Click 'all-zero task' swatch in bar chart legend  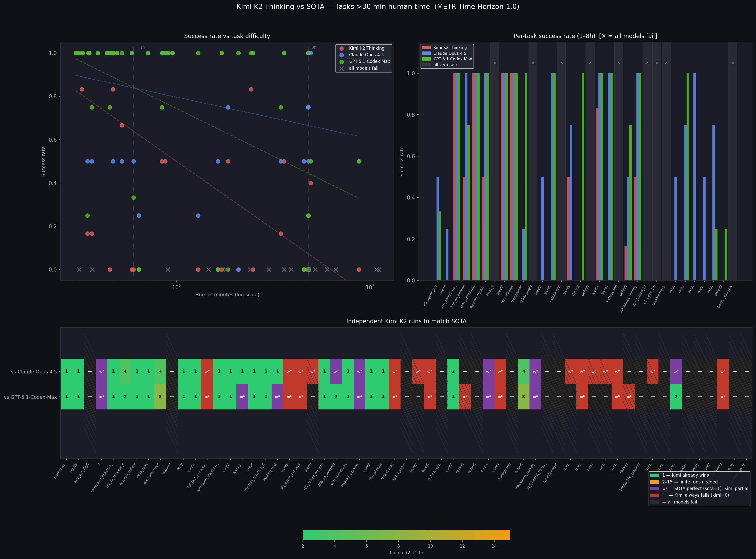[426, 65]
